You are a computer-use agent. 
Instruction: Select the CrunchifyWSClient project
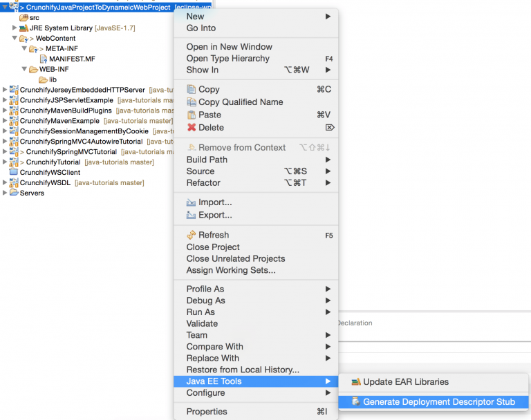click(x=50, y=172)
